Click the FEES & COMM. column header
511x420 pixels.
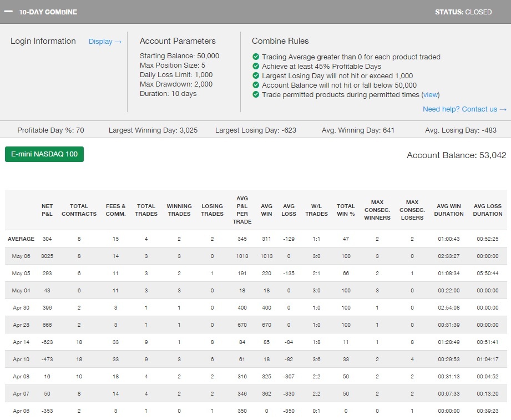[116, 210]
